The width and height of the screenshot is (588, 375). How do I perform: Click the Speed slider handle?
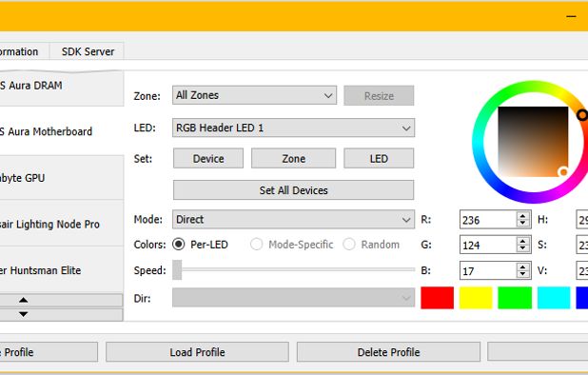pos(177,270)
